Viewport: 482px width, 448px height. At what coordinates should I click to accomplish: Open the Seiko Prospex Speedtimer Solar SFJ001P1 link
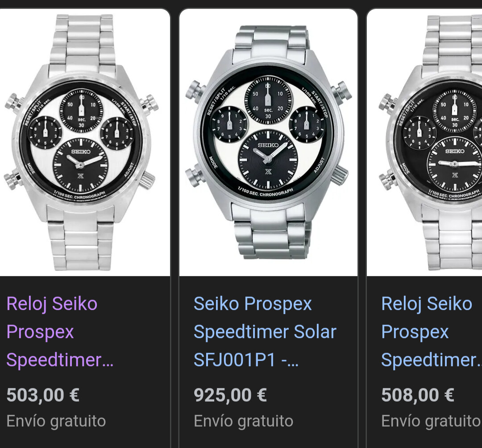click(265, 332)
